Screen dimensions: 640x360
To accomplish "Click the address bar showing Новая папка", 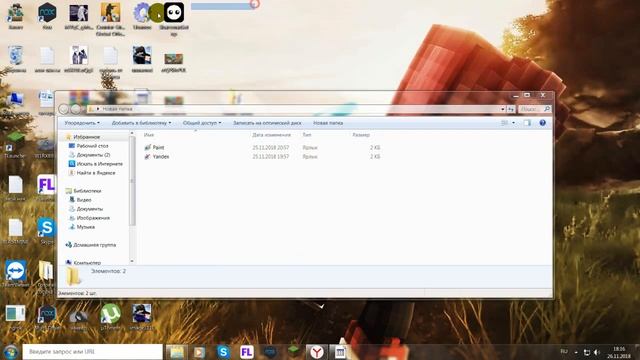I will [x=294, y=109].
